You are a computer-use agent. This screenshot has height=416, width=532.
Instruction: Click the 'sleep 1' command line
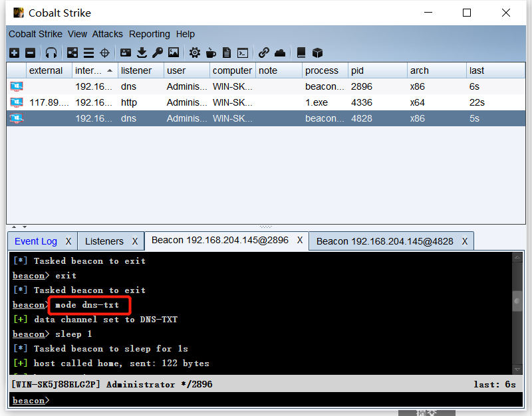coord(74,334)
